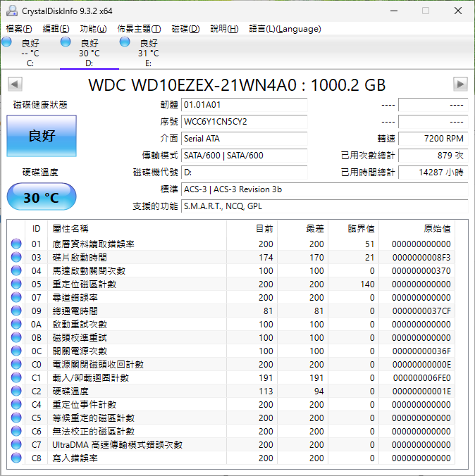Click the CrystalDiskInfo app icon in title bar
Screen dimensions: 475x476
pos(12,11)
